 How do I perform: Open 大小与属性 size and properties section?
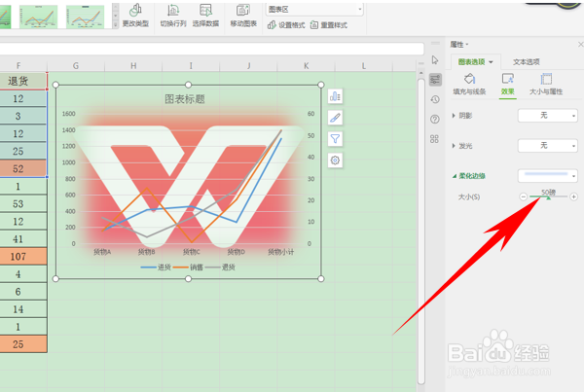(546, 84)
